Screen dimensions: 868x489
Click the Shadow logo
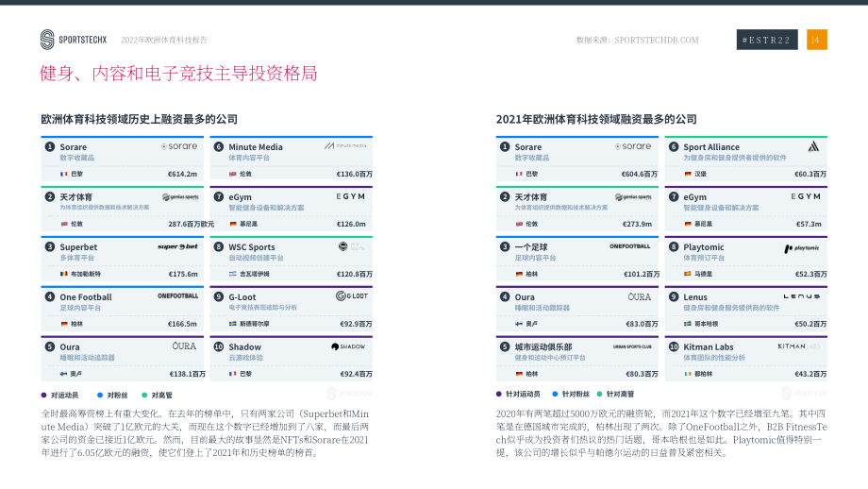point(348,346)
